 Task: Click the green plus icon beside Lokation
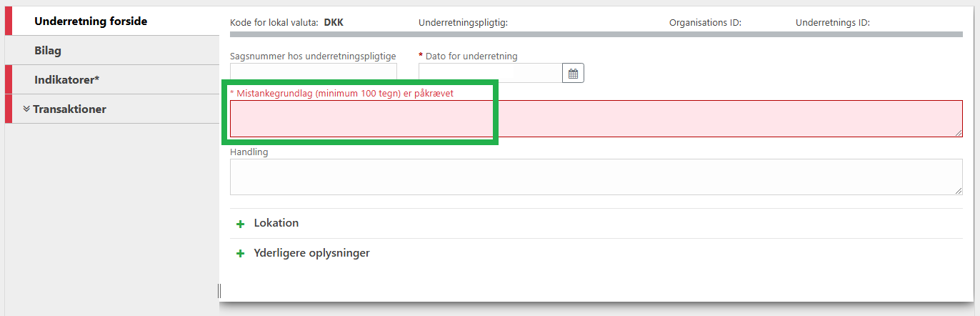[241, 224]
